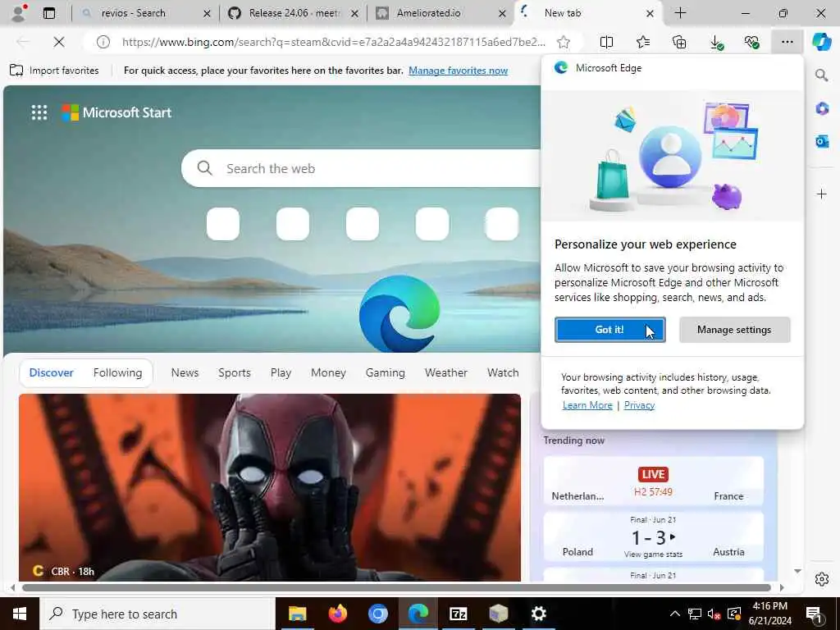Viewport: 840px width, 630px height.
Task: Open the Gaming category
Action: coord(386,373)
